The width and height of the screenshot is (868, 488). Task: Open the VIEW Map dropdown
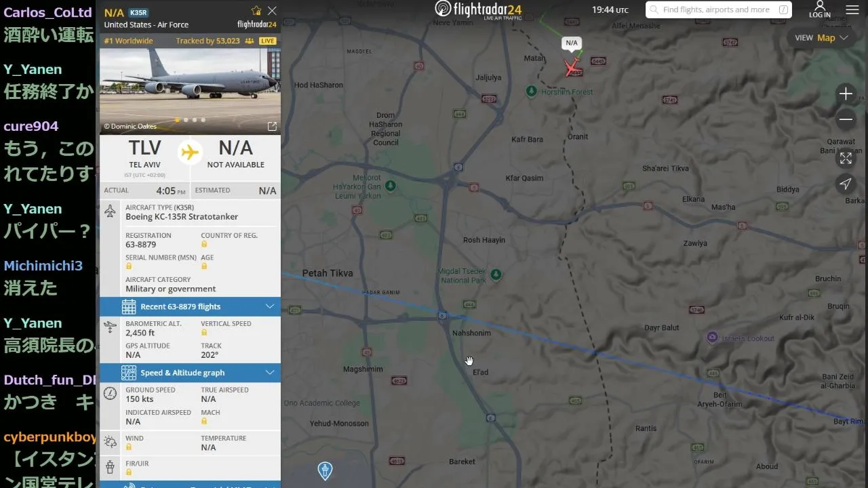click(x=822, y=38)
